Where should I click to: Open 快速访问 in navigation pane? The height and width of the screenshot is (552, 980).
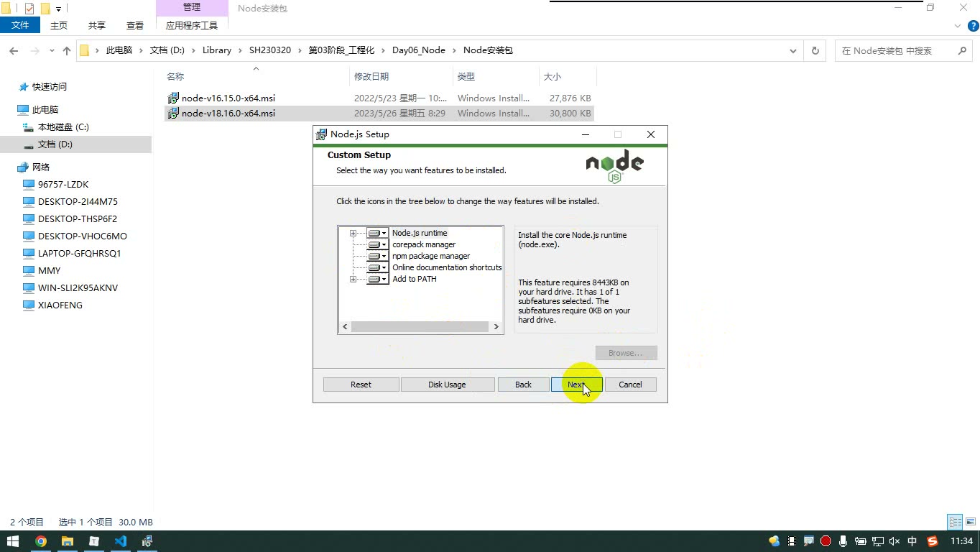[49, 86]
